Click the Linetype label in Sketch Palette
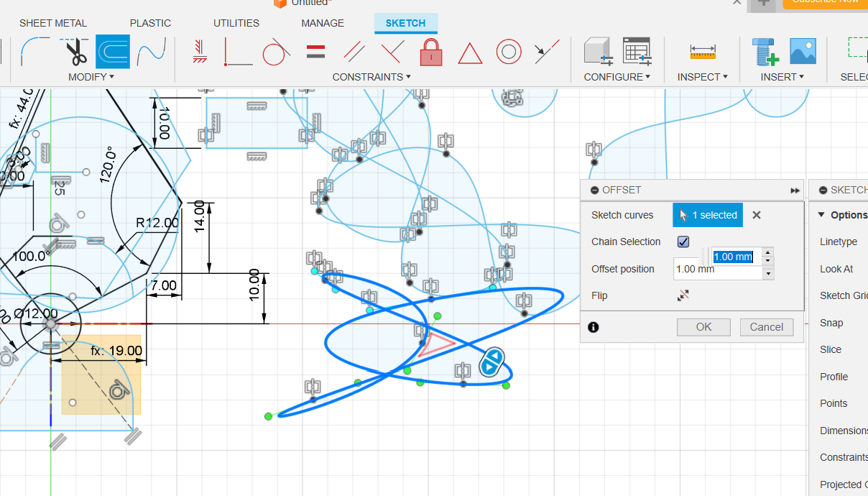This screenshot has height=496, width=868. 839,242
